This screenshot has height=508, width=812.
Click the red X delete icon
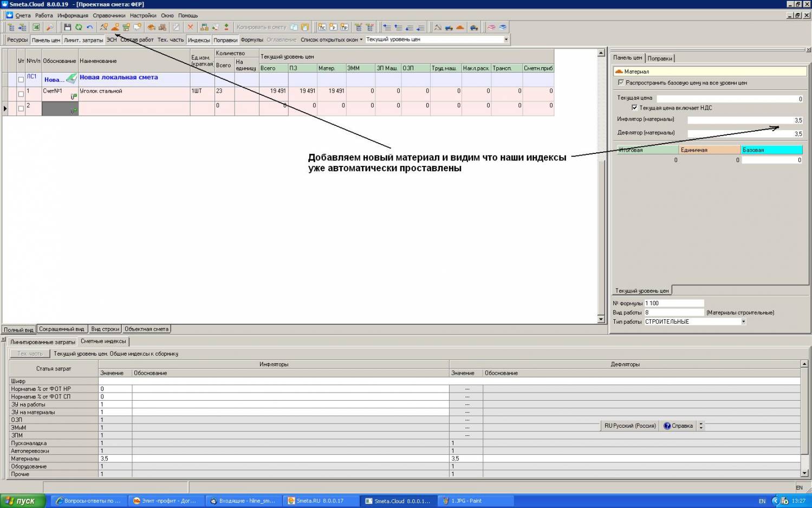pos(190,27)
